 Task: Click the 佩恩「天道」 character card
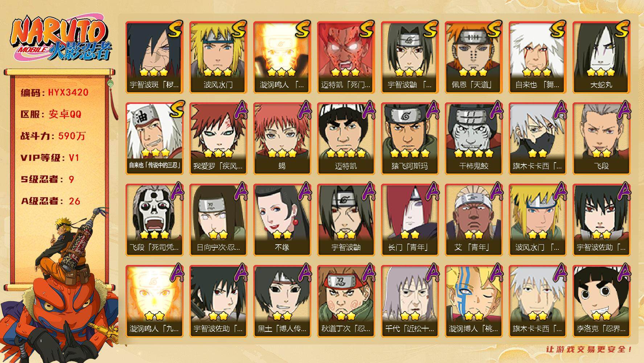[x=473, y=57]
